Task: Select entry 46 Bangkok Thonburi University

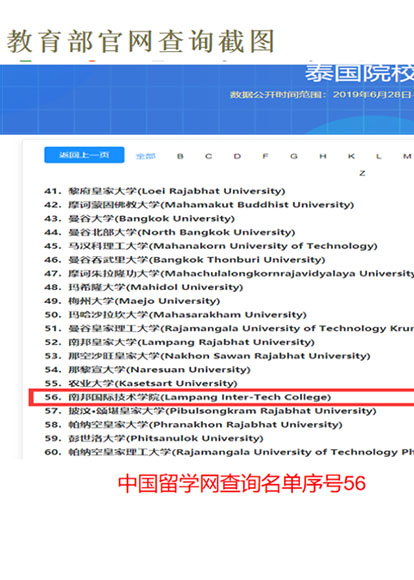Action: (185, 260)
